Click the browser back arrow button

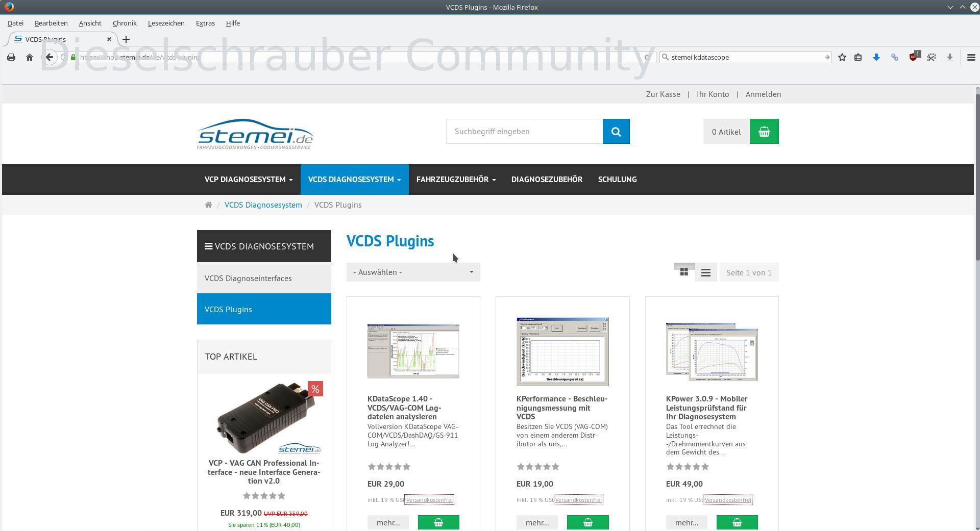pos(49,57)
